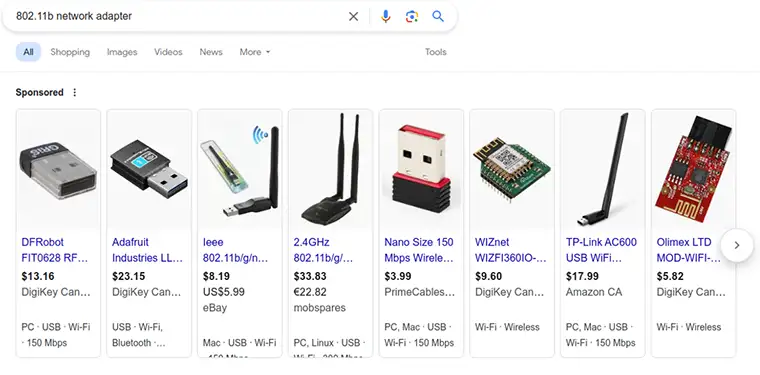Click the blue magnifier search icon
The image size is (760, 375).
click(438, 16)
